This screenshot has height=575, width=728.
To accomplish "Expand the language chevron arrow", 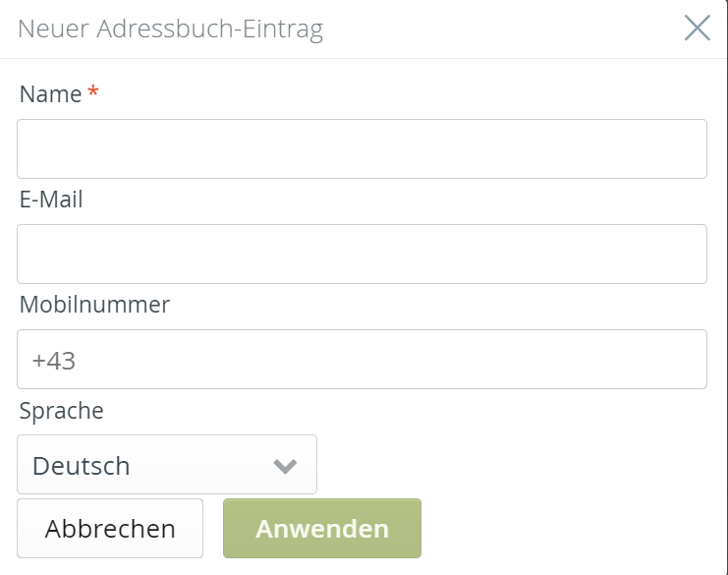I will [285, 466].
